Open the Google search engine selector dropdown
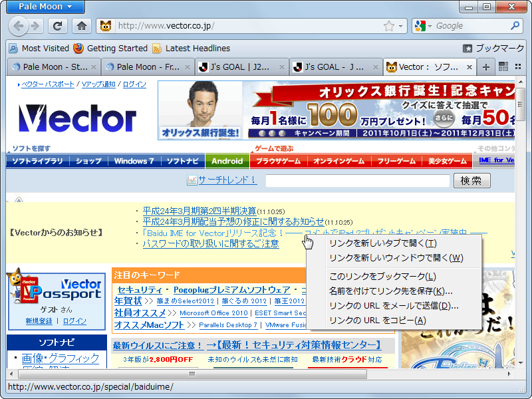This screenshot has width=532, height=399. point(423,26)
